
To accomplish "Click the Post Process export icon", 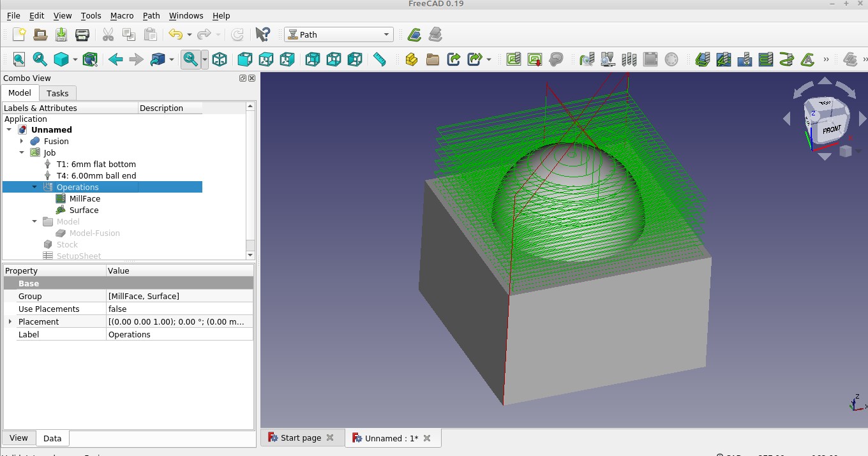I will 535,59.
